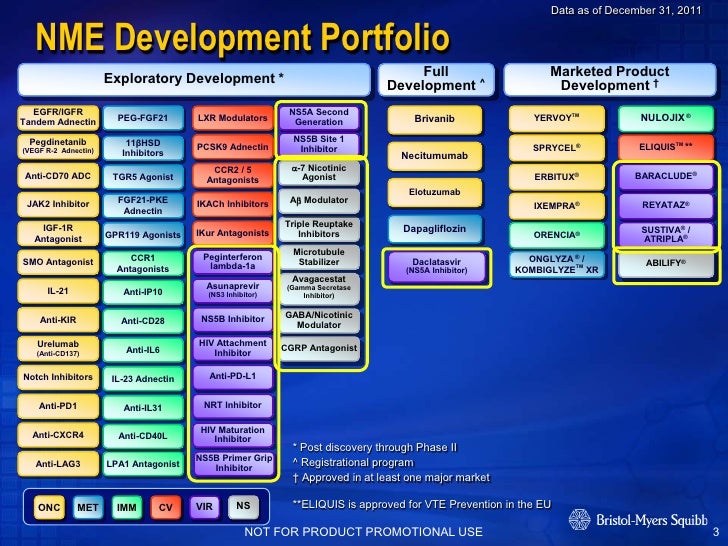Select the IL-21 box
This screenshot has width=728, height=546.
pos(58,291)
